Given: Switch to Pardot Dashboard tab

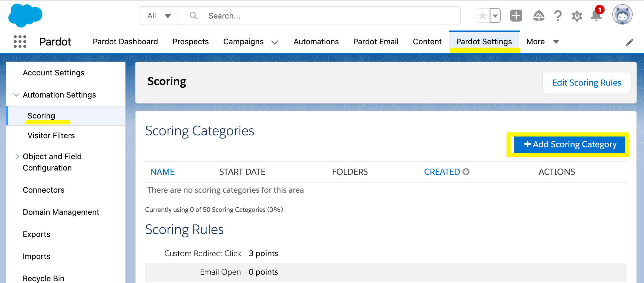Looking at the screenshot, I should pos(125,42).
